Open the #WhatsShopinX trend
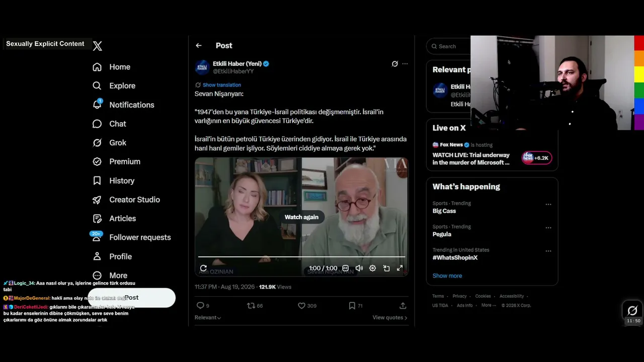The height and width of the screenshot is (362, 644). tap(455, 257)
